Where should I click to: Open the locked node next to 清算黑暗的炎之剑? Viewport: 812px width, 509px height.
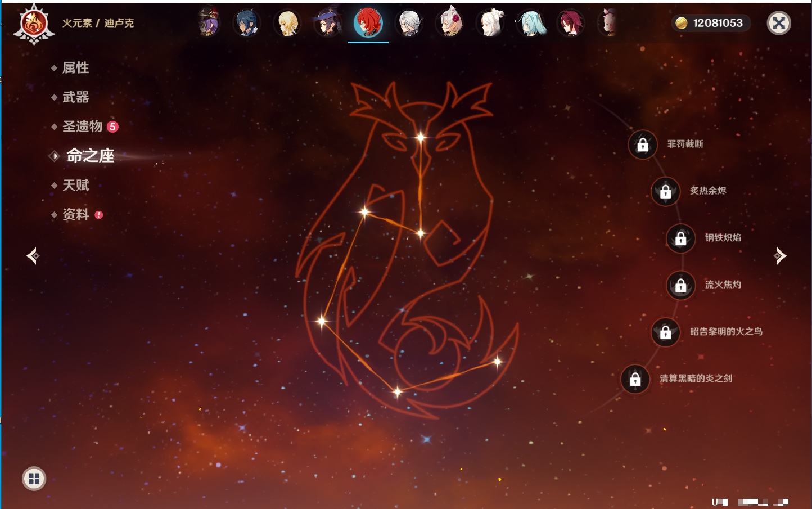[x=635, y=379]
